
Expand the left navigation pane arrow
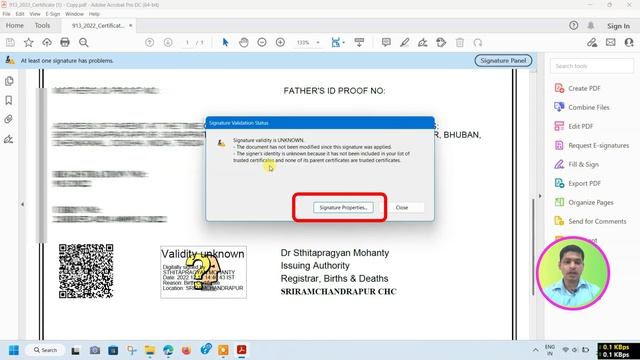pos(22,204)
